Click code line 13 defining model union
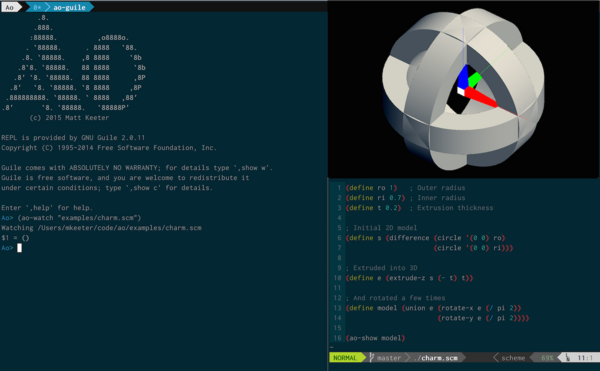 [433, 308]
